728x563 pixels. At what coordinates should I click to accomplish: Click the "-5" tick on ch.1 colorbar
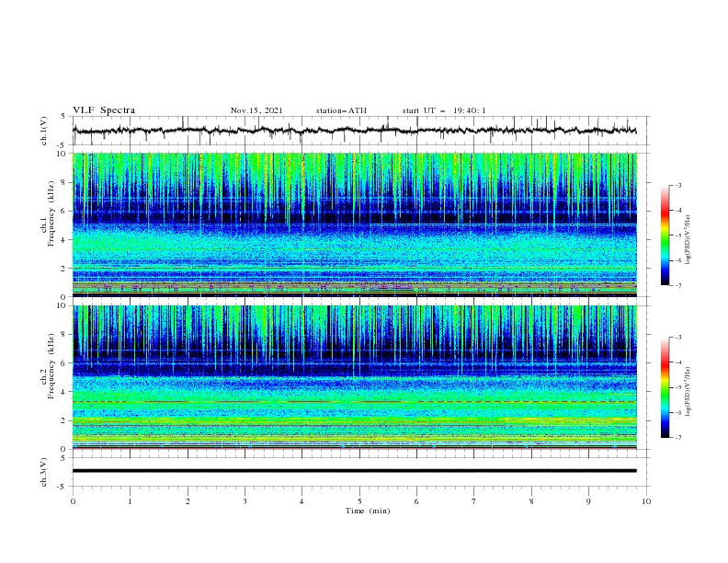click(x=677, y=236)
